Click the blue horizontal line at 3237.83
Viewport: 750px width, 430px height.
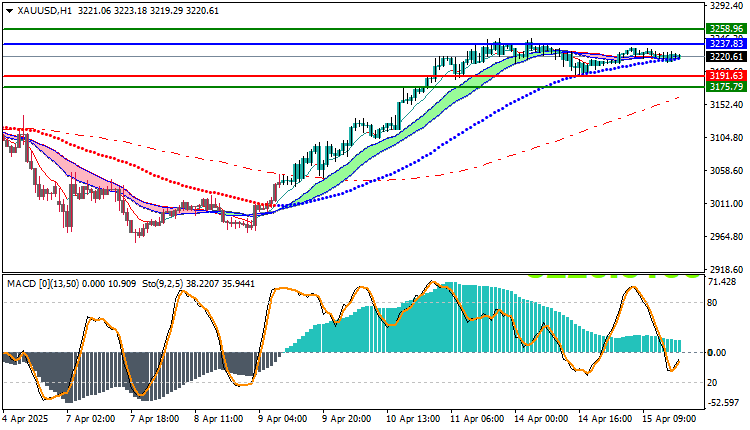click(354, 44)
